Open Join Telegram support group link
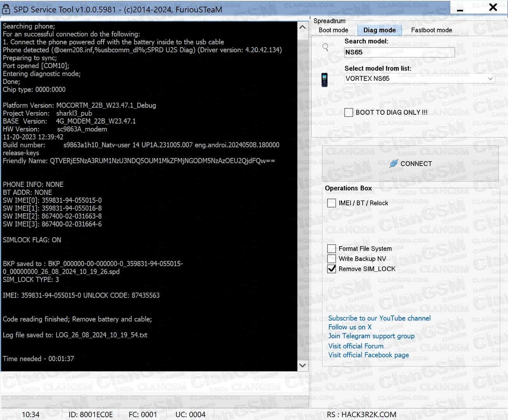This screenshot has width=508, height=420. pyautogui.click(x=371, y=336)
